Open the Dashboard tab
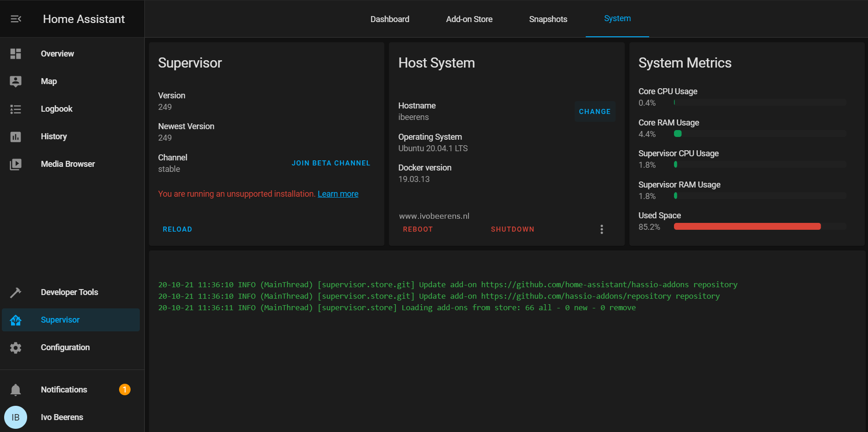Viewport: 868px width, 432px height. 390,19
